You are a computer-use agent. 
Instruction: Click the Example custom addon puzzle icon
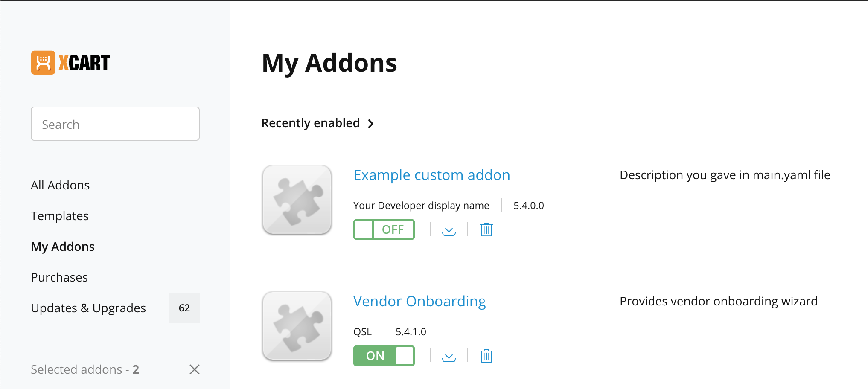297,200
